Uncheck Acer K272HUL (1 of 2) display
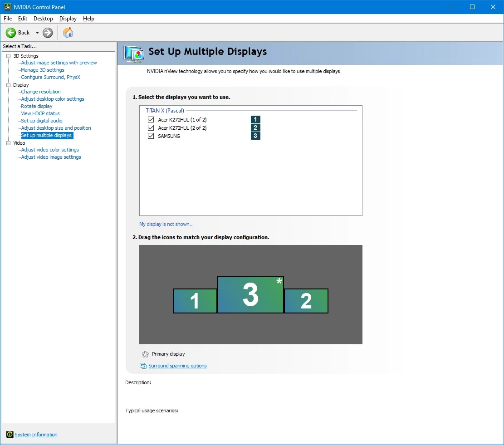The width and height of the screenshot is (504, 445). (151, 119)
